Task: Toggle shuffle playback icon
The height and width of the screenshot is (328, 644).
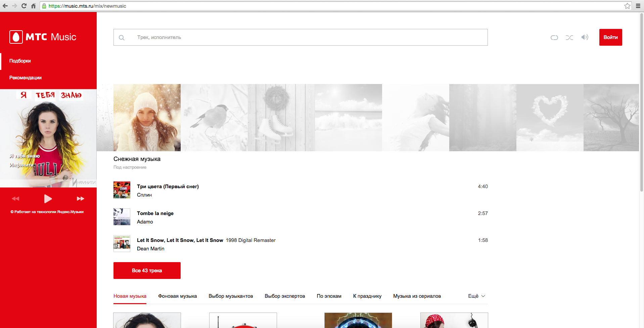Action: [569, 37]
